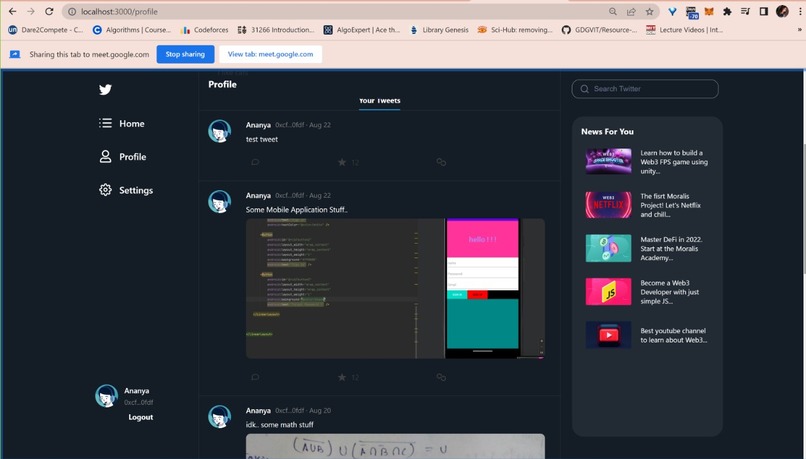Open news 'Master DeFi in 2022'

[671, 248]
